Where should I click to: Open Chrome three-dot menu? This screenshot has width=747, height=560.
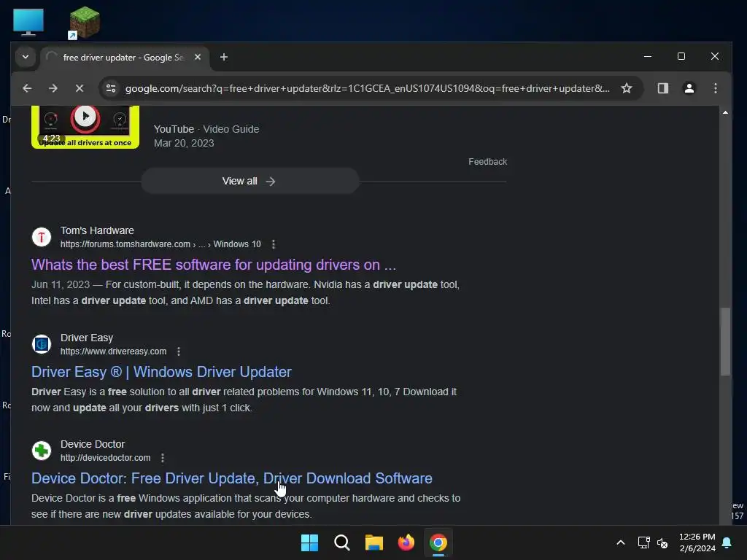715,88
